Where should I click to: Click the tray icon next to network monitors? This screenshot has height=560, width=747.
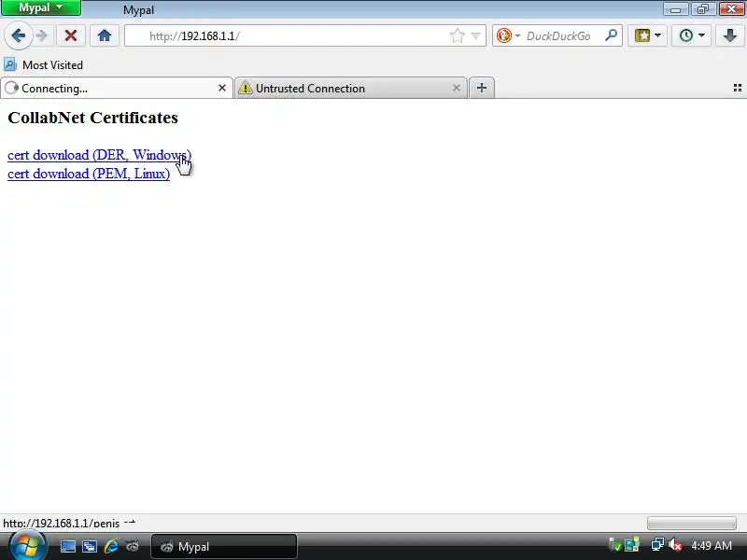click(x=632, y=545)
